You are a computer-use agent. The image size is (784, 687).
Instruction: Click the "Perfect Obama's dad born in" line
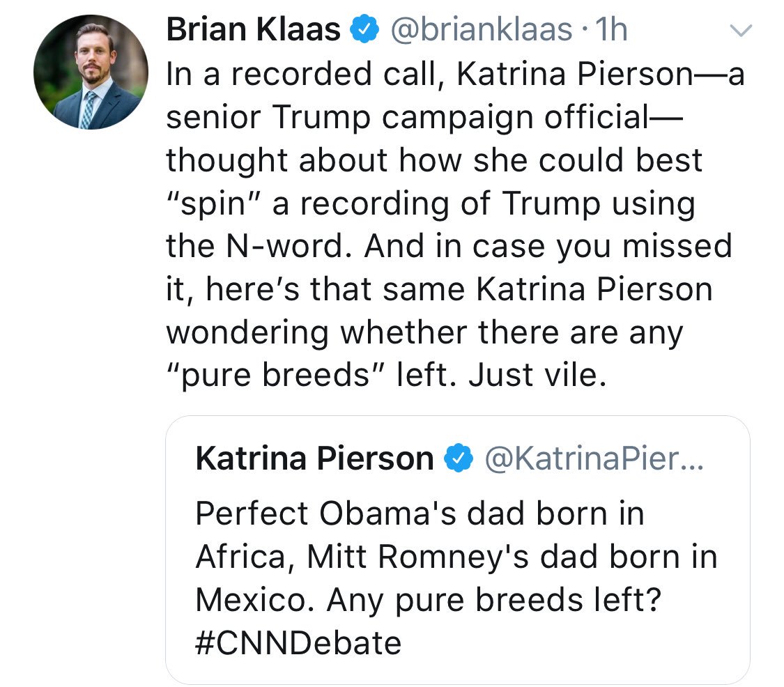coord(420,514)
